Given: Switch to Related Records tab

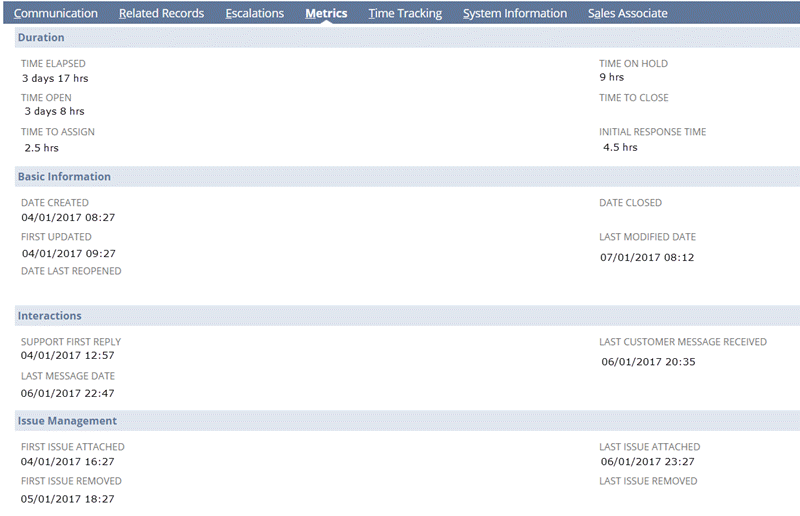Looking at the screenshot, I should [161, 13].
